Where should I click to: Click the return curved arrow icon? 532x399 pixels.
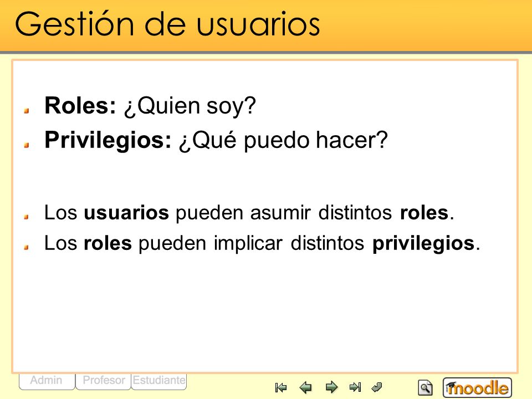[377, 387]
